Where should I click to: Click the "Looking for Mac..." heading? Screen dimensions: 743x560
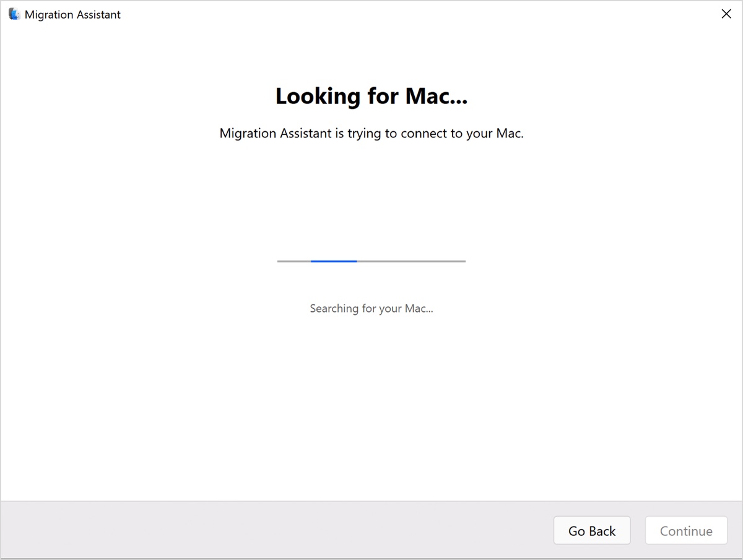point(371,96)
